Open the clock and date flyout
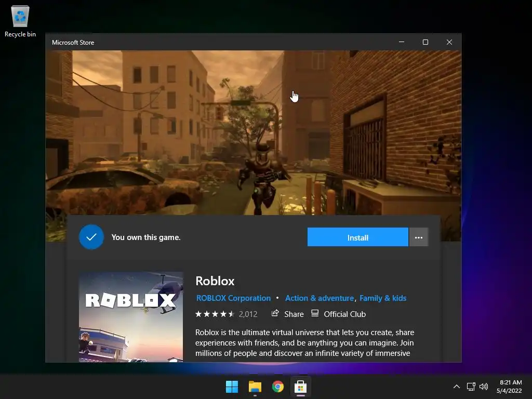532x399 pixels. pos(509,387)
